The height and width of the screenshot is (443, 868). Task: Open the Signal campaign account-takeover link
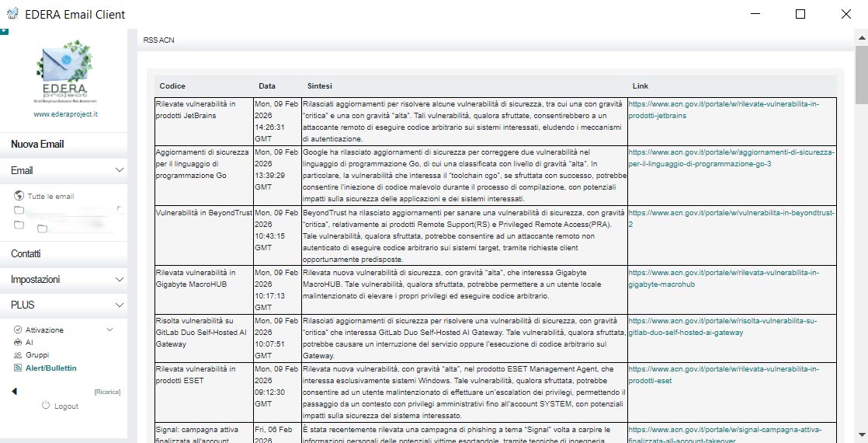[725, 434]
